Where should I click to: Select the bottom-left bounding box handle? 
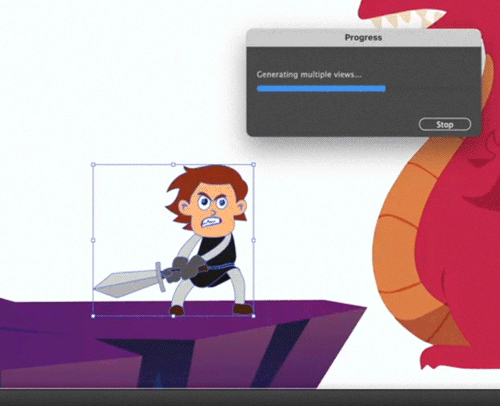point(93,316)
